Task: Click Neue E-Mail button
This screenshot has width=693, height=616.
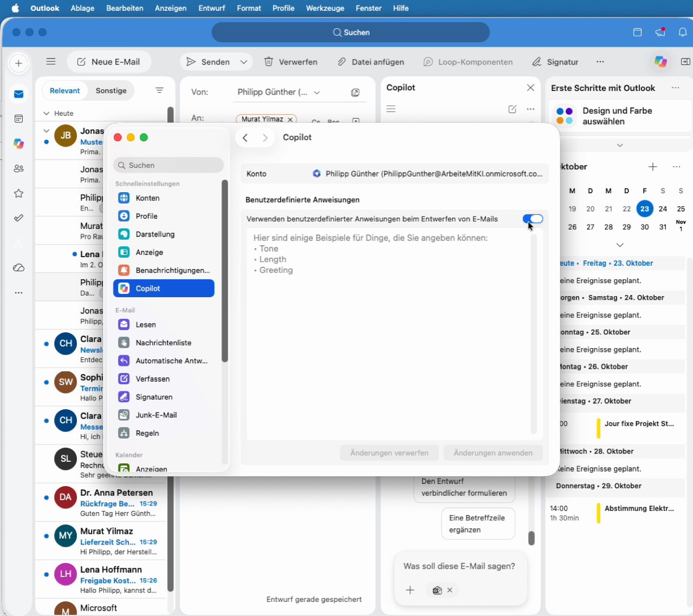Action: pyautogui.click(x=109, y=62)
